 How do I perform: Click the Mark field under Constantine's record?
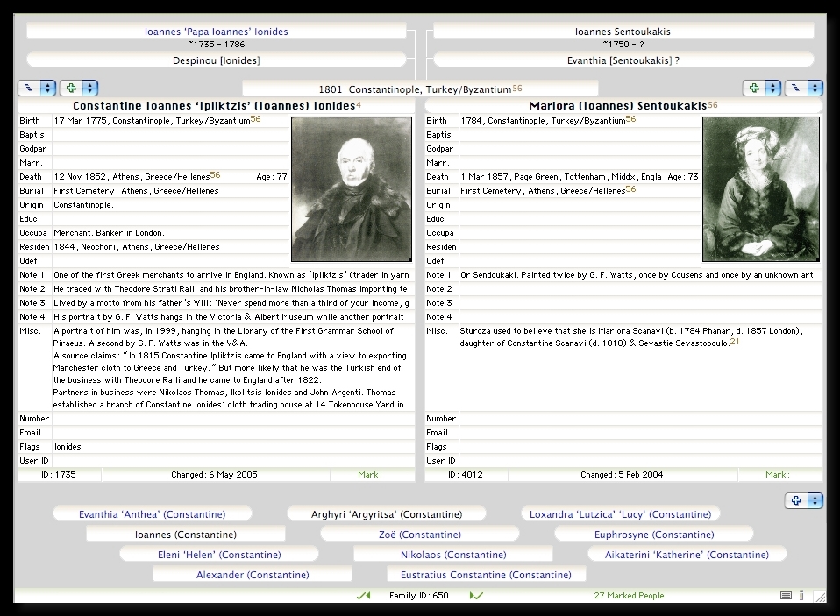pyautogui.click(x=372, y=475)
